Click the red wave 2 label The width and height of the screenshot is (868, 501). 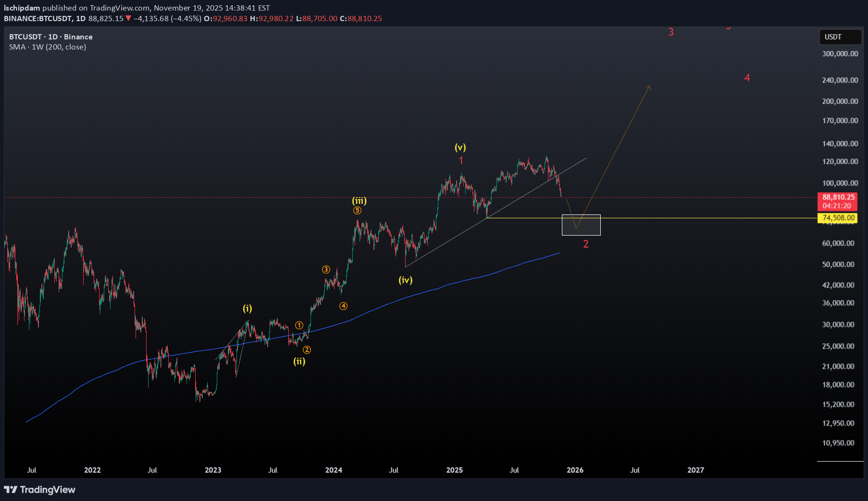tap(586, 244)
